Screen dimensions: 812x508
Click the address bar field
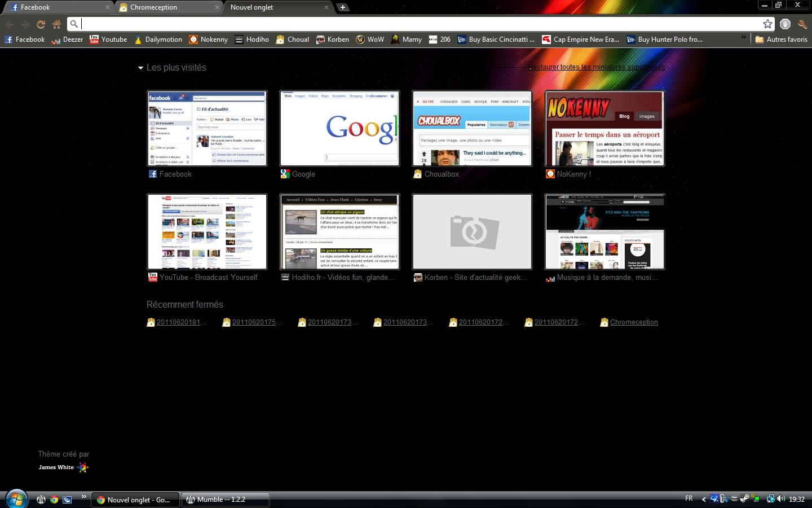(x=417, y=24)
